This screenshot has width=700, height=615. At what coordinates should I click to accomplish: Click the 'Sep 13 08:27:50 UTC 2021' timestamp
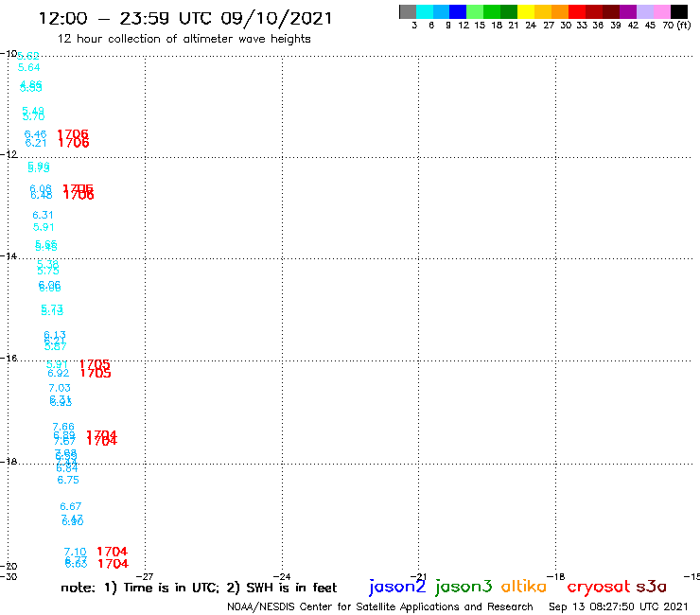pos(619,606)
